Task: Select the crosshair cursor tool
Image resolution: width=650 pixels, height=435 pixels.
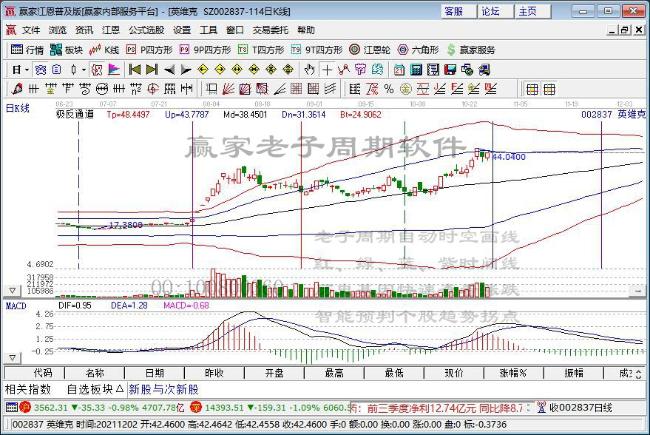Action: click(x=327, y=70)
